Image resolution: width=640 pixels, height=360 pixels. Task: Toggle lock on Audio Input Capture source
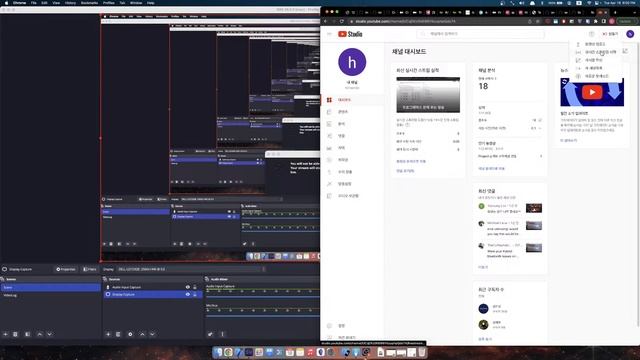click(x=195, y=287)
